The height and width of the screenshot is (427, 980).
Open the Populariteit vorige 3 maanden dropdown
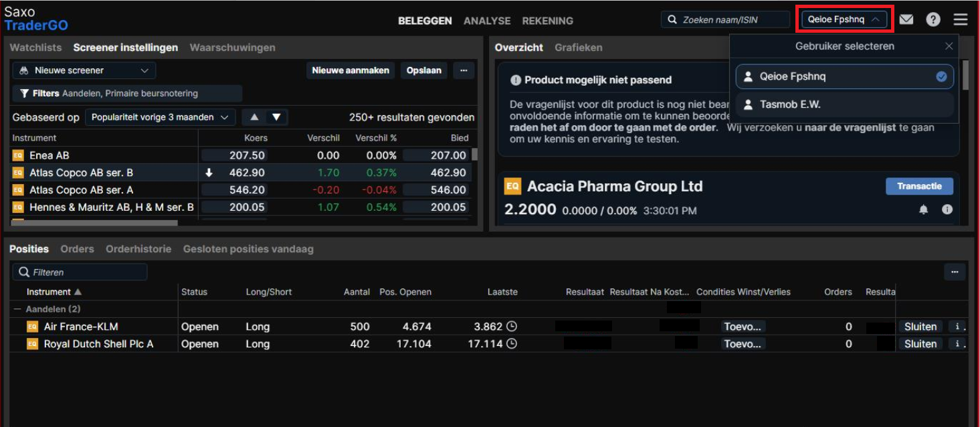tap(161, 117)
